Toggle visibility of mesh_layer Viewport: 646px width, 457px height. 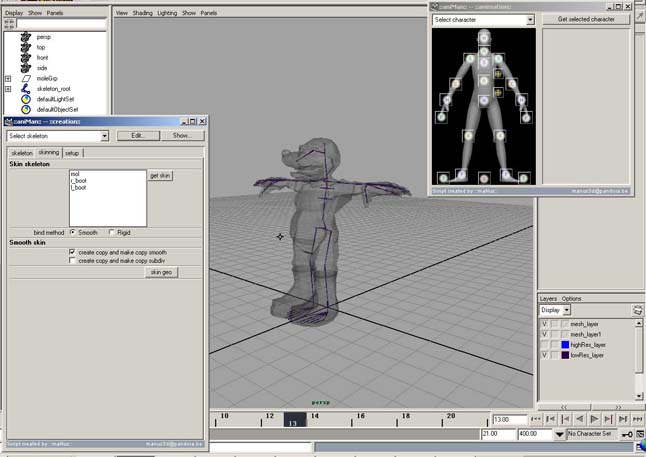coord(545,324)
